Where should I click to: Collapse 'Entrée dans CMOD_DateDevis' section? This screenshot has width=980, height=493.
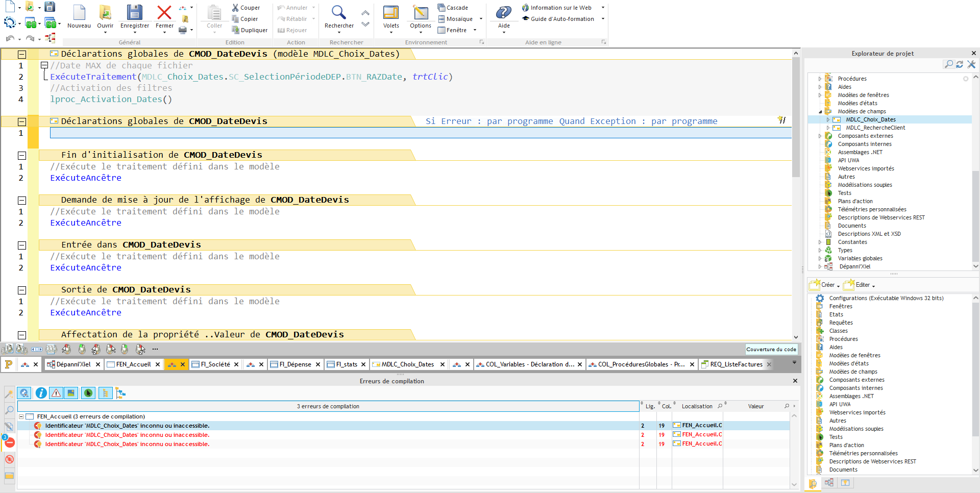22,245
